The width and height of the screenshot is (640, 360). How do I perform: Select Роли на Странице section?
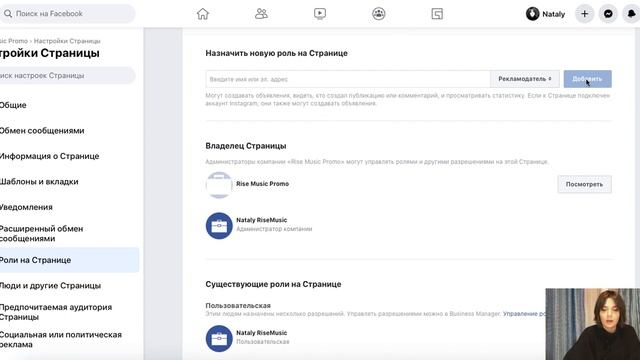pyautogui.click(x=69, y=260)
